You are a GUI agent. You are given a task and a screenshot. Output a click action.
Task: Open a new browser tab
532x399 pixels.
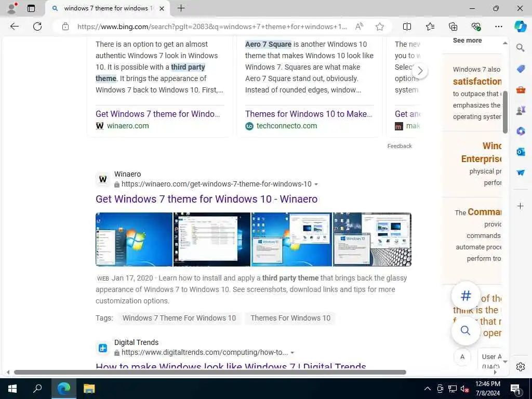181,8
